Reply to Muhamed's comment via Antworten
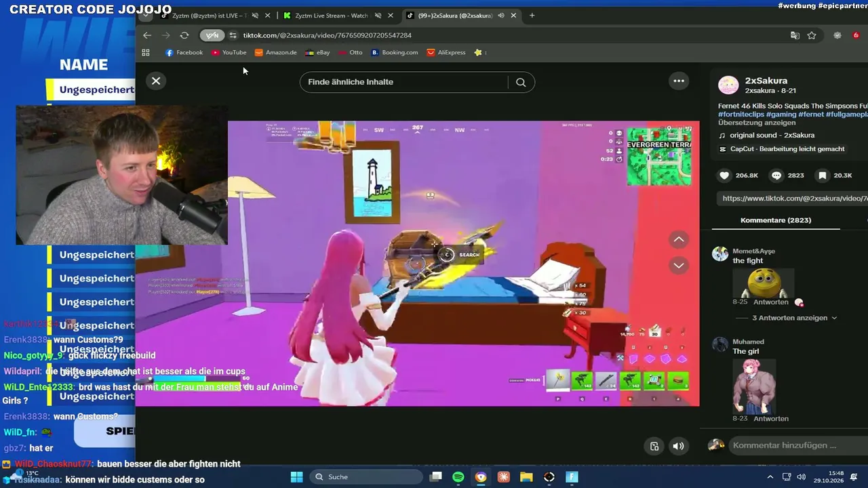Viewport: 868px width, 488px height. coord(770,419)
